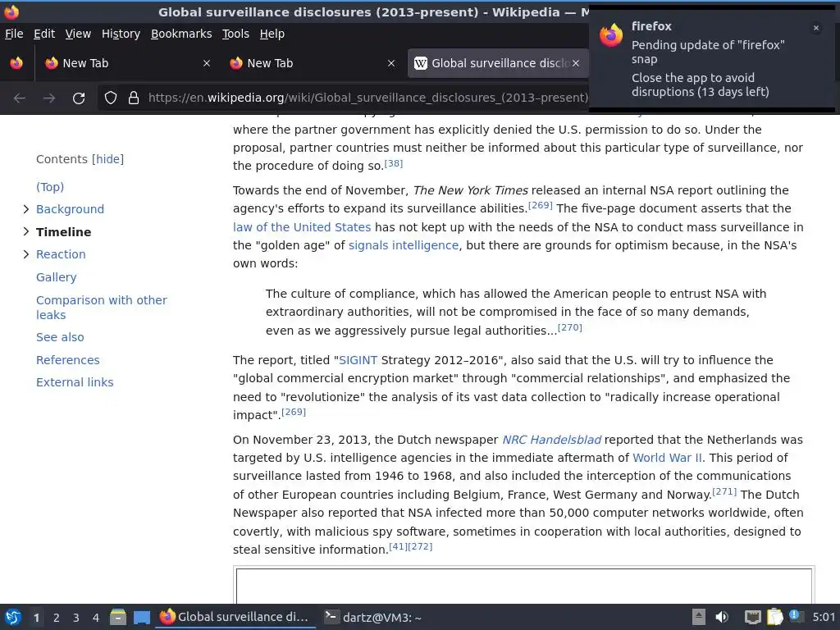
Task: Show site security padlock info
Action: pyautogui.click(x=134, y=98)
